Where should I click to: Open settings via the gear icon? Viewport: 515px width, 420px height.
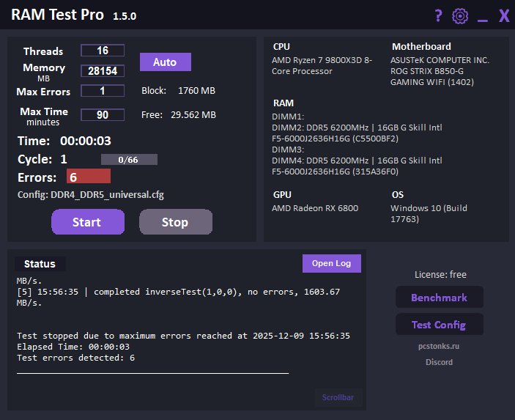[x=460, y=16]
